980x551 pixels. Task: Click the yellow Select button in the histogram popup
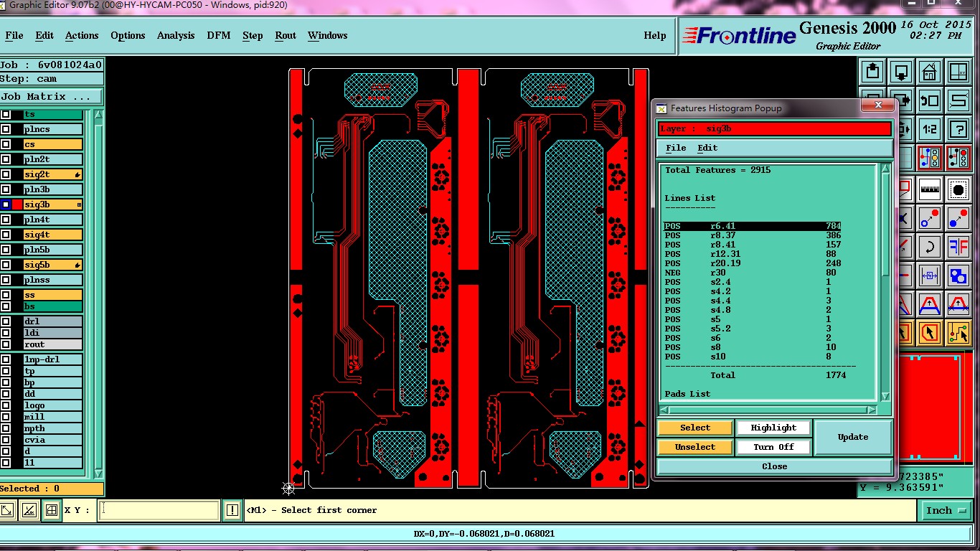(695, 428)
